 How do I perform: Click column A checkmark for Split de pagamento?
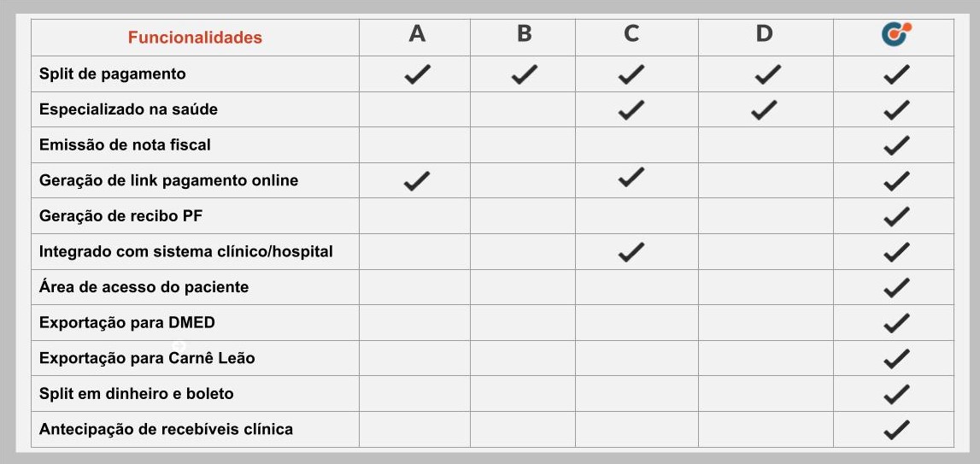[417, 74]
